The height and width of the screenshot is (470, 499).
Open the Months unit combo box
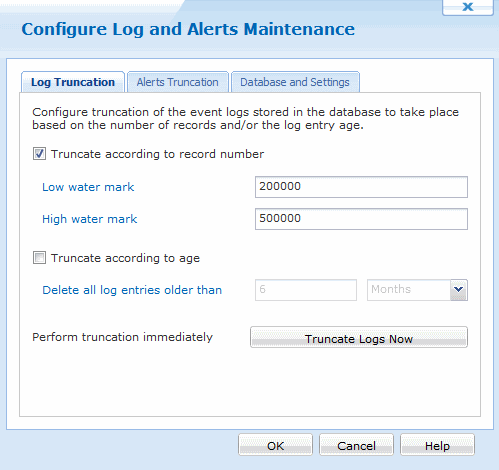417,290
